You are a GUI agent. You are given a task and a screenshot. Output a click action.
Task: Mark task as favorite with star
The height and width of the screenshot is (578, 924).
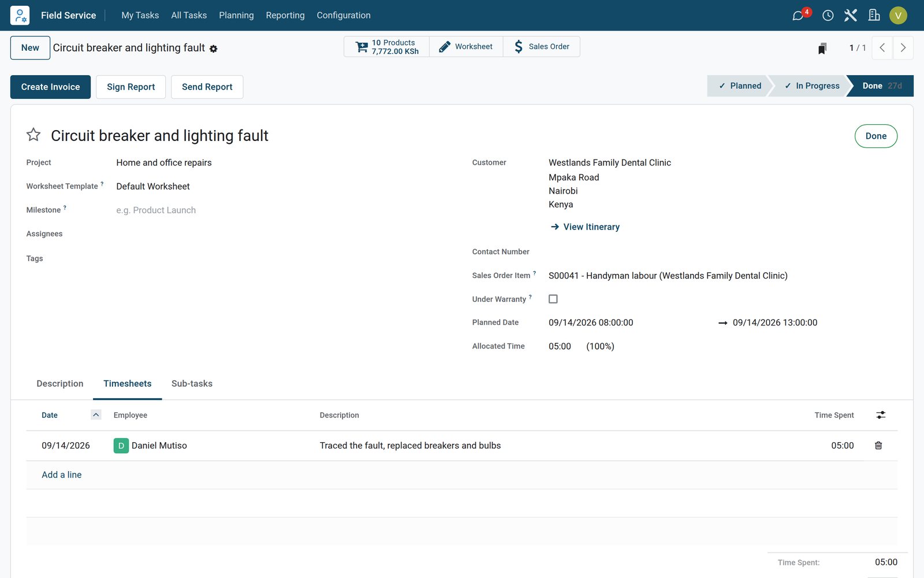coord(33,135)
